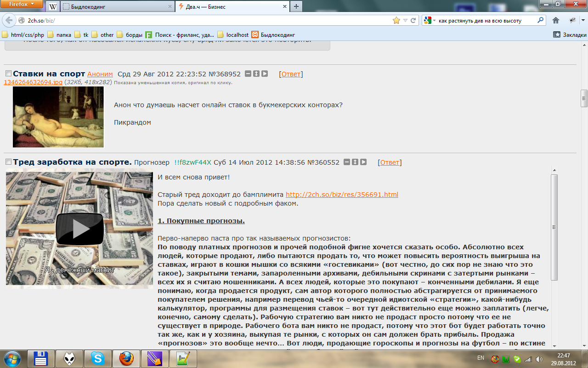Open the Быдлокодинг bookmark
Screen dimensions: 588x368
(273, 34)
